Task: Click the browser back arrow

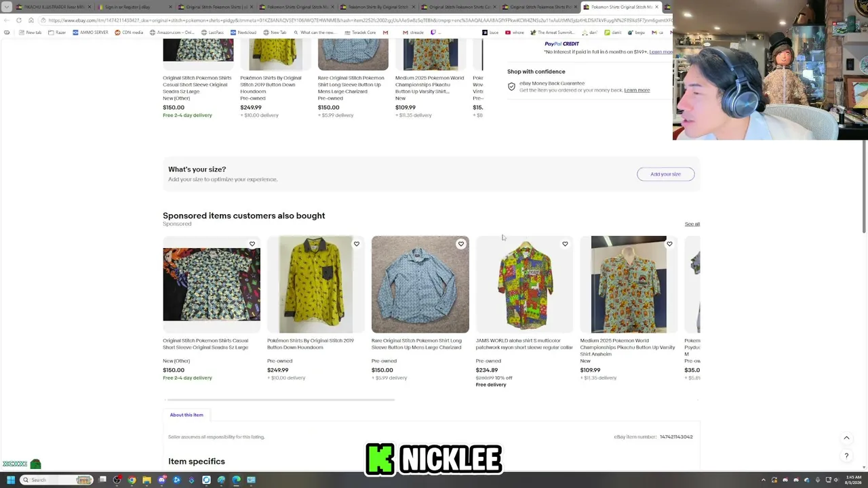Action: (x=7, y=20)
